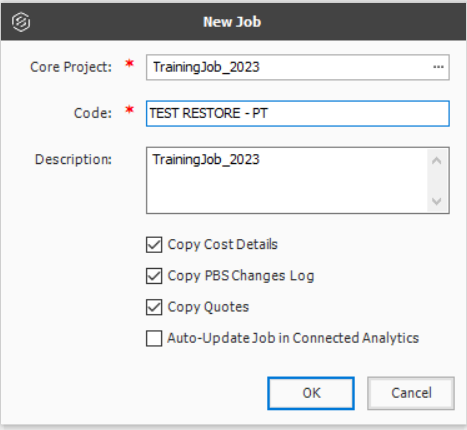
Task: Disable the Copy Quotes checkbox
Action: (154, 307)
